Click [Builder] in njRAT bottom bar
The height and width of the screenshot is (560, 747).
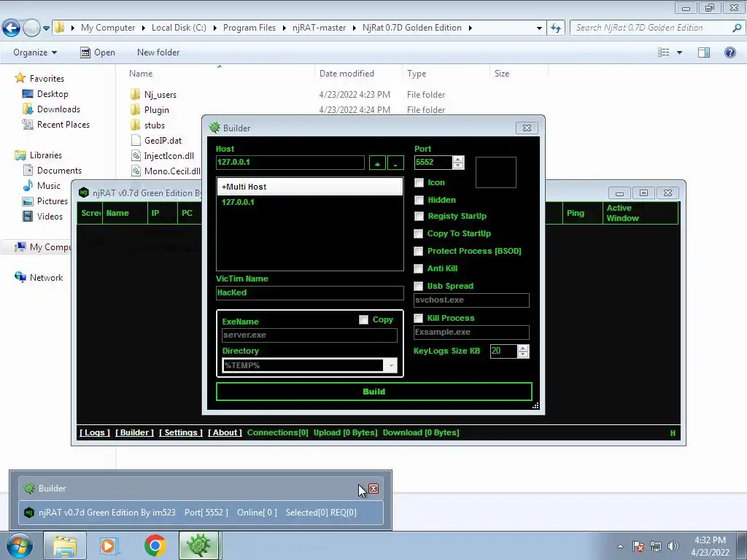[x=134, y=433]
